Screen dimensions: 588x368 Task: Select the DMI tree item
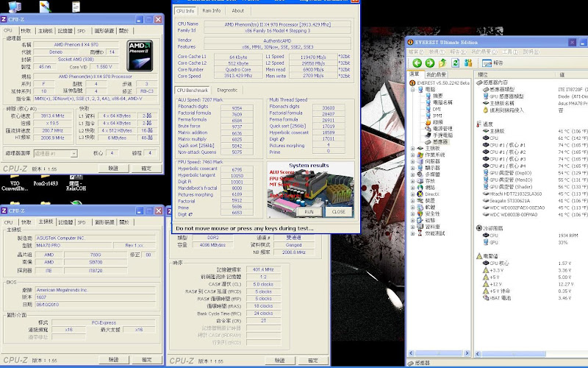click(433, 109)
